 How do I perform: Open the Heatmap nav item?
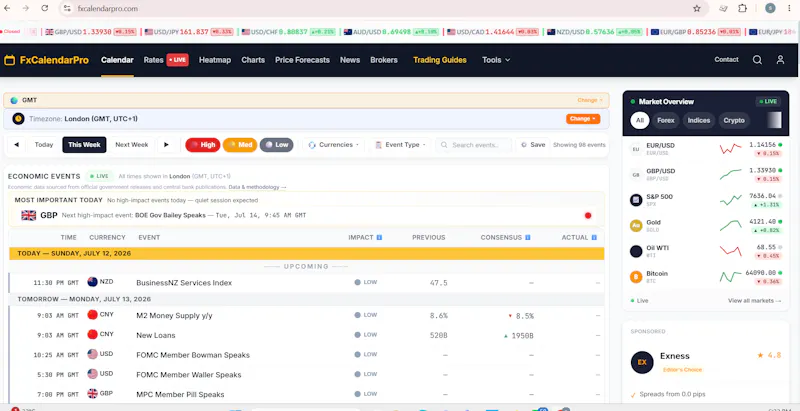coord(215,60)
